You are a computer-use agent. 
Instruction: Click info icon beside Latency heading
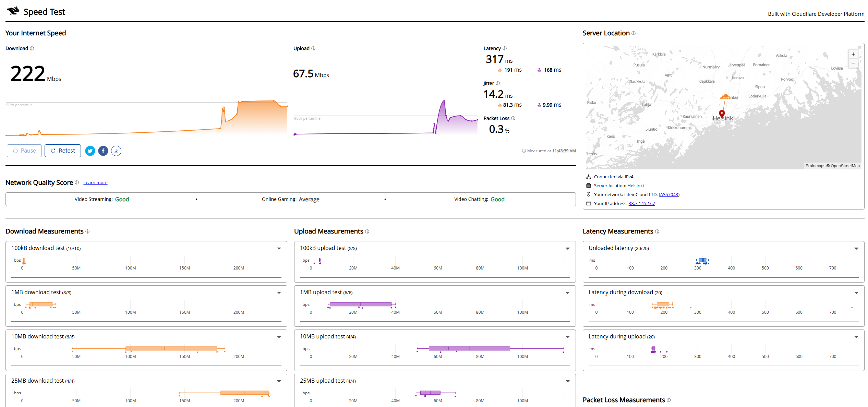505,48
